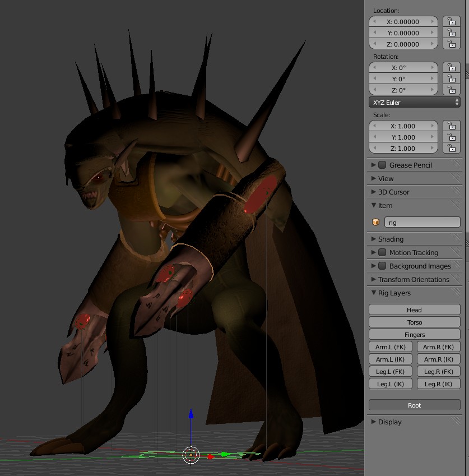Image resolution: width=469 pixels, height=476 pixels.
Task: Select the Head rig layer
Action: 414,309
